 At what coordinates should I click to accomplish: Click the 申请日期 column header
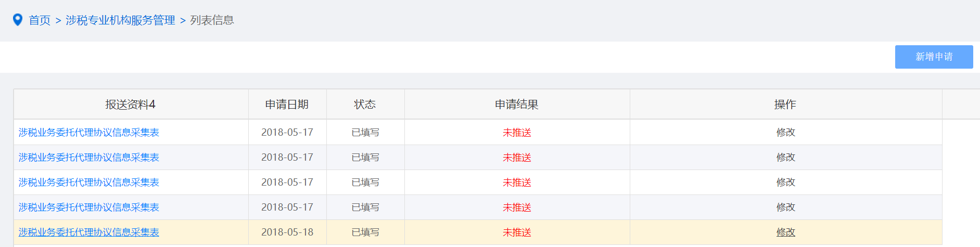287,105
